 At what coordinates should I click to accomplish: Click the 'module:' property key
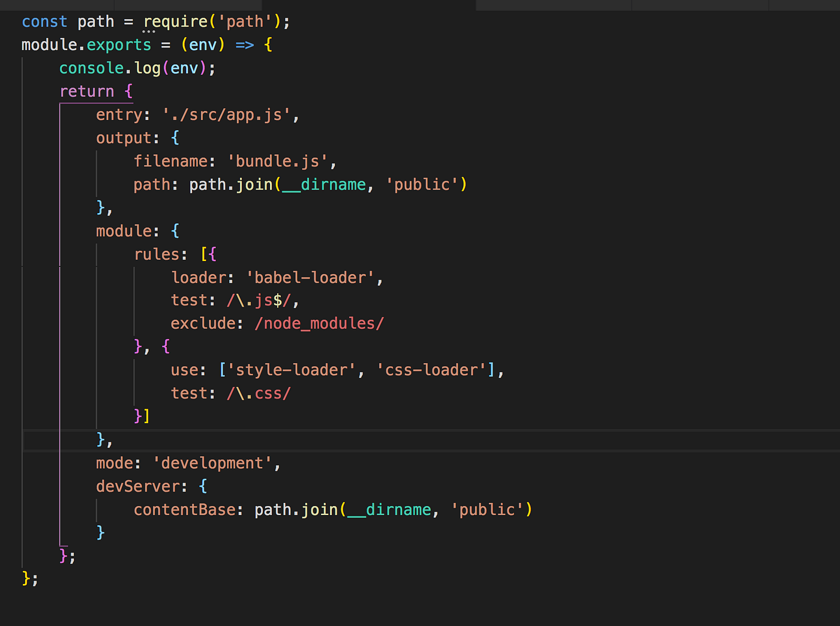[128, 230]
